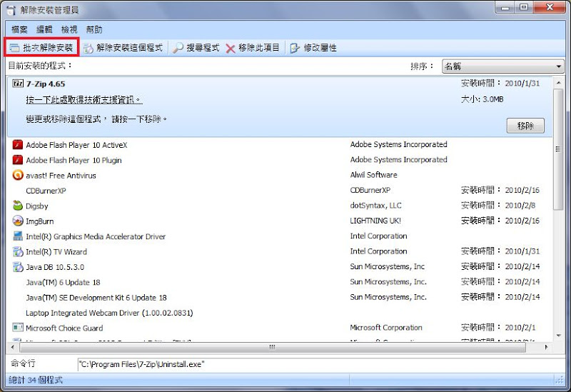Click the 批次解除安裝 toolbar icon

(14, 48)
